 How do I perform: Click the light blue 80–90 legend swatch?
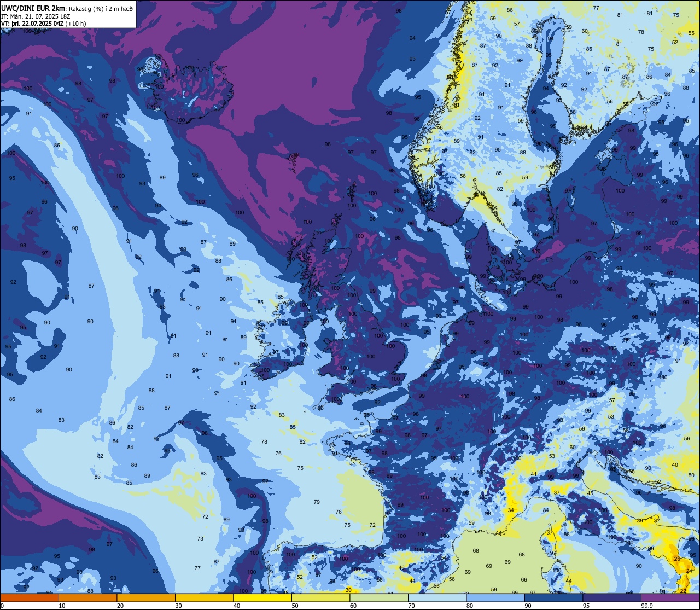coord(495,597)
